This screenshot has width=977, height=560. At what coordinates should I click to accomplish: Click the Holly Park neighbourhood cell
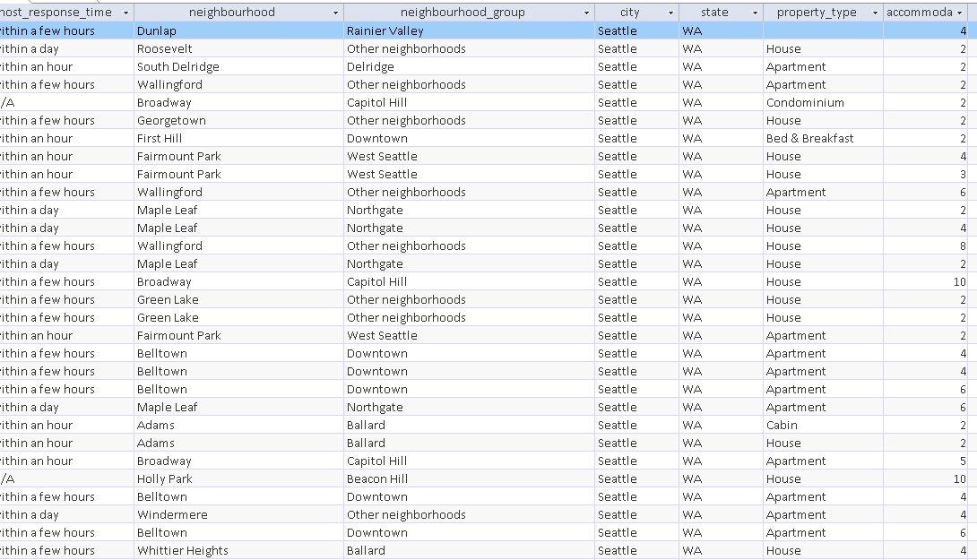tap(165, 478)
